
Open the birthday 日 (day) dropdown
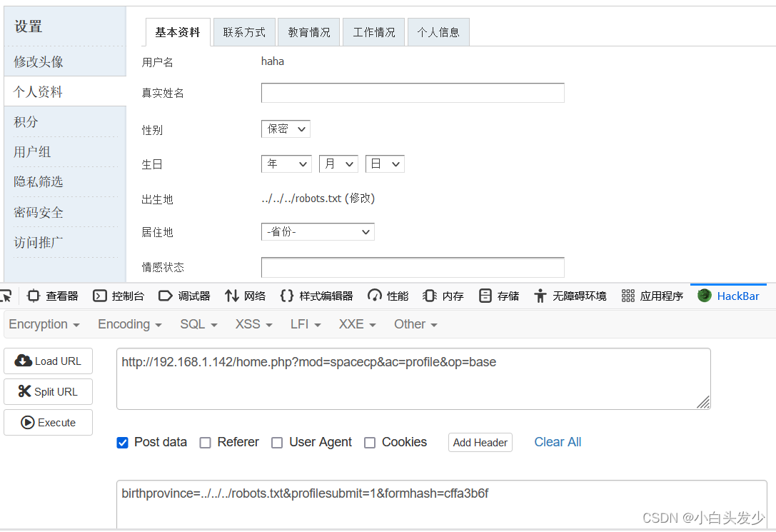click(385, 164)
